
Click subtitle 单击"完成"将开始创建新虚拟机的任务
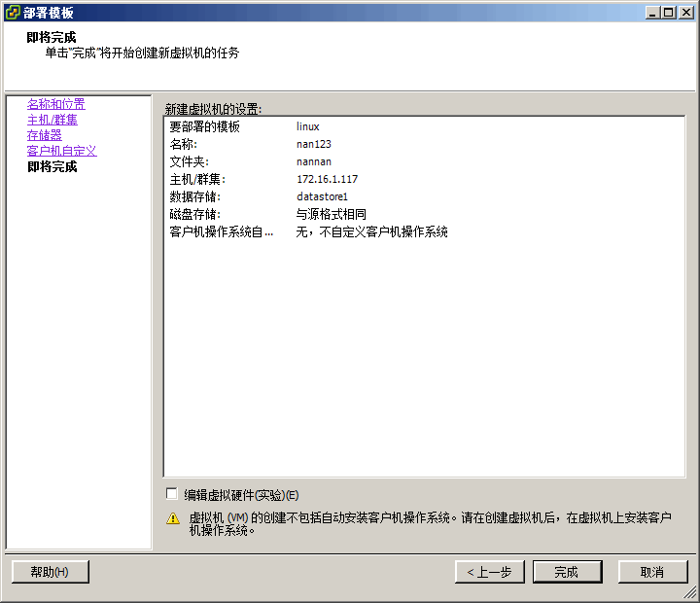coord(142,53)
